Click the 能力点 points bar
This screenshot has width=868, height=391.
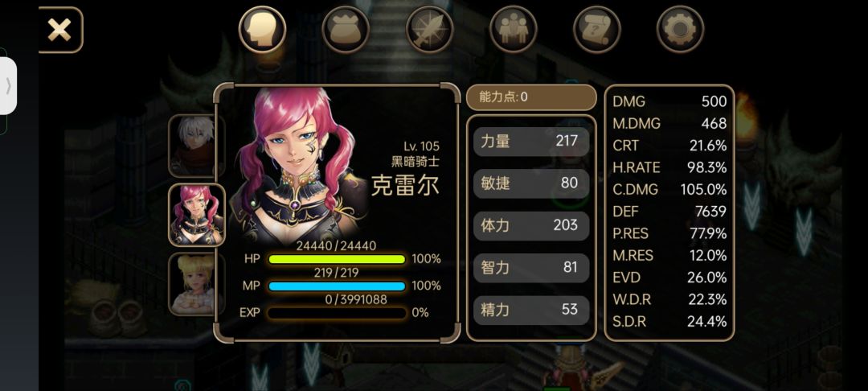click(x=531, y=97)
